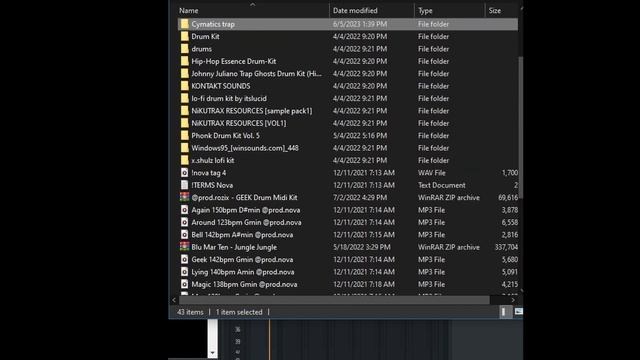Select '@prod.rozix - GEEK Drum Midi Kit' name
This screenshot has height=360, width=640.
[244, 197]
